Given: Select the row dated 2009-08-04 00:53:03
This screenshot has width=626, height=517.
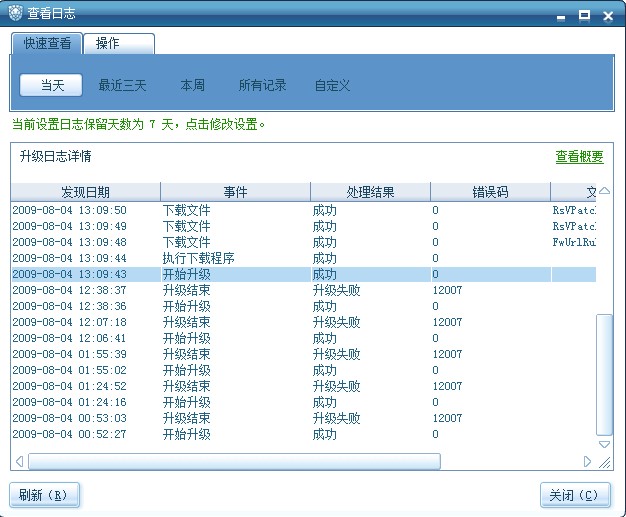Looking at the screenshot, I should 303,418.
